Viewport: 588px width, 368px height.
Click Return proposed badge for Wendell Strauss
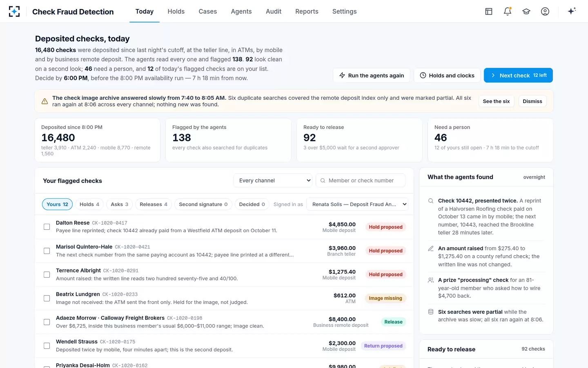coord(383,346)
